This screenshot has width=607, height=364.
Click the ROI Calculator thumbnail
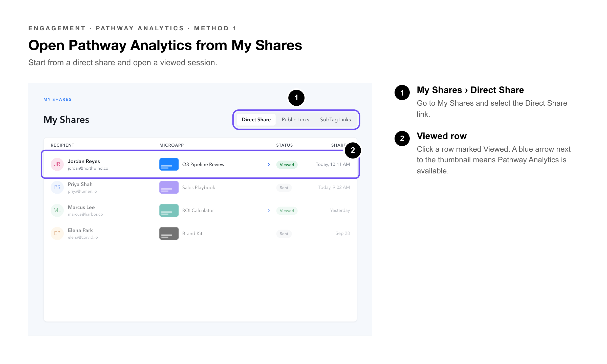coord(169,210)
